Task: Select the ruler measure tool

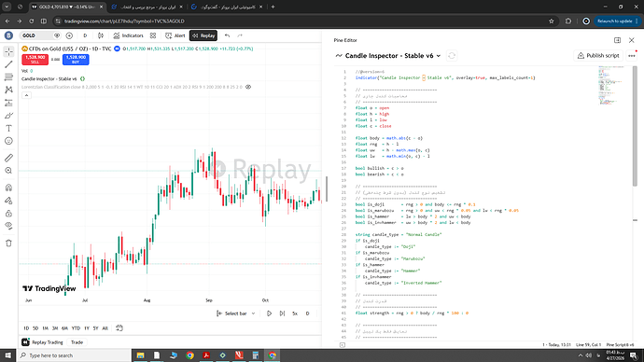Action: click(x=8, y=158)
